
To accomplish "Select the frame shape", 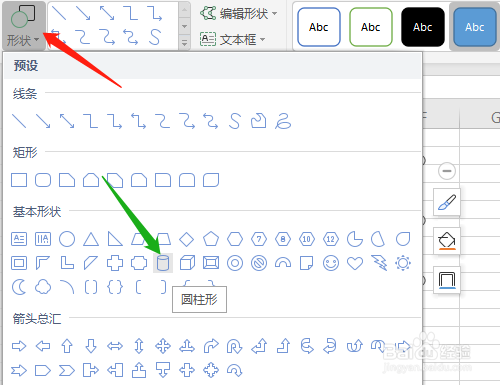I will [19, 263].
